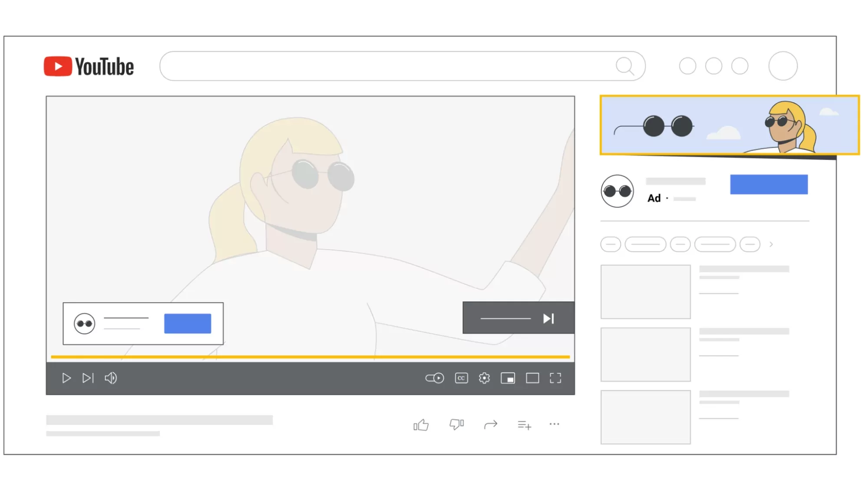Click the share arrow icon
868x488 pixels.
tap(491, 424)
